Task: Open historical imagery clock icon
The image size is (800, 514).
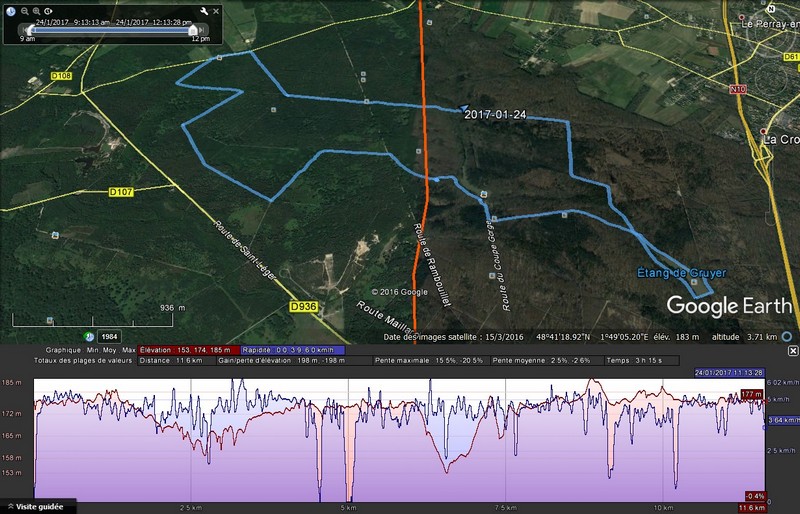Action: 90,337
